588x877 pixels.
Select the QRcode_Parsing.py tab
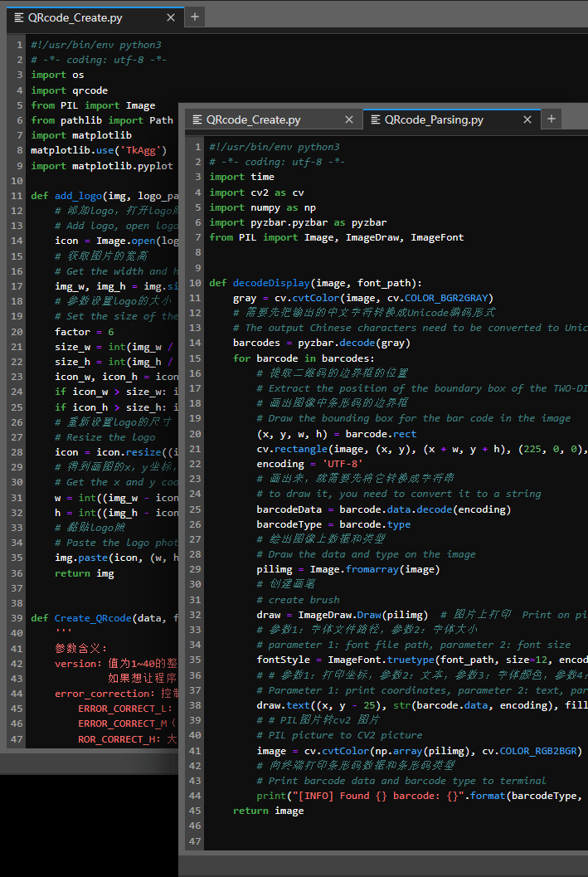(x=452, y=119)
